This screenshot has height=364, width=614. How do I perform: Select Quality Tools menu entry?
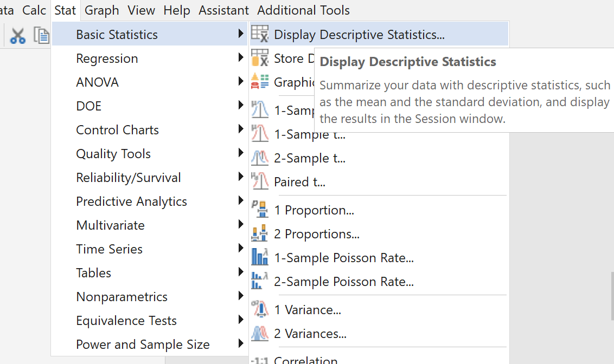coord(150,154)
